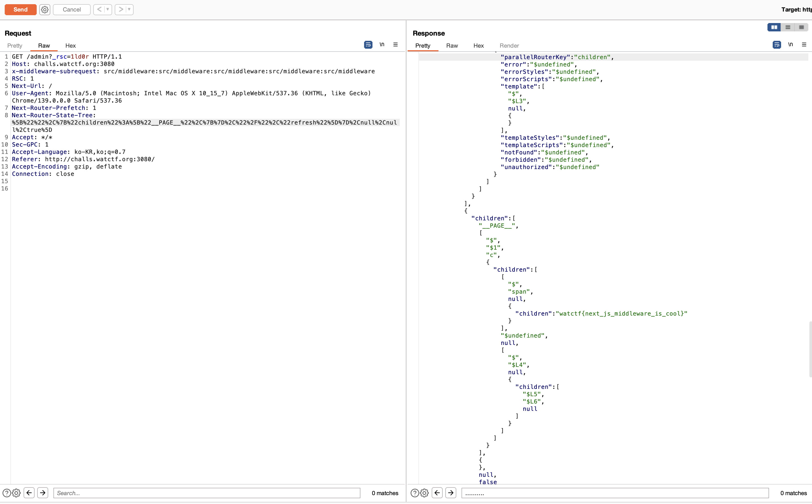This screenshot has width=812, height=504.
Task: Switch Request view to Hex tab
Action: pos(70,46)
